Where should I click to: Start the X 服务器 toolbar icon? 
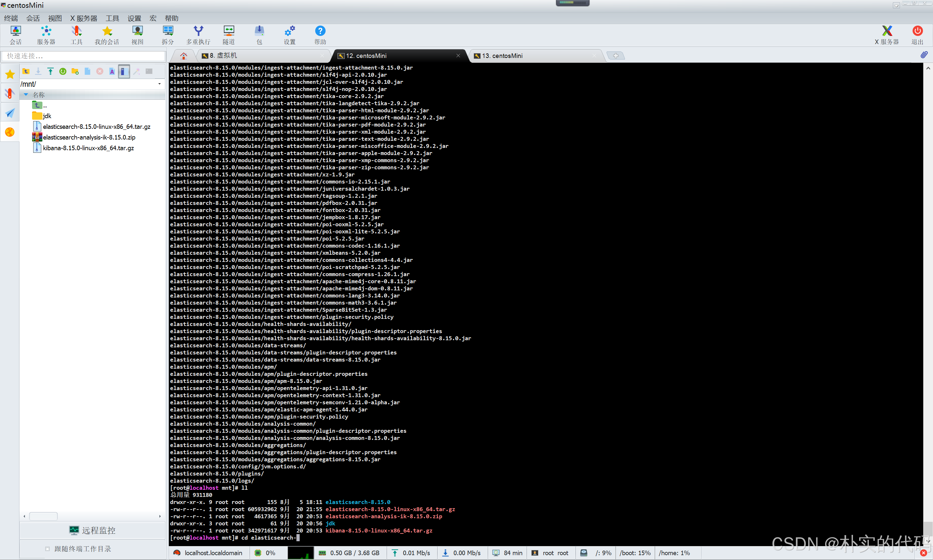pos(887,35)
